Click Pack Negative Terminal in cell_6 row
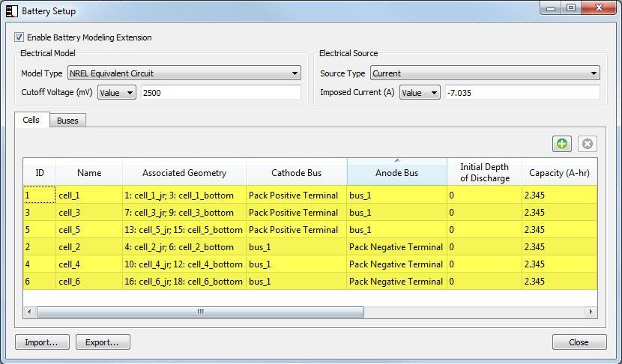This screenshot has height=364, width=622. (396, 282)
